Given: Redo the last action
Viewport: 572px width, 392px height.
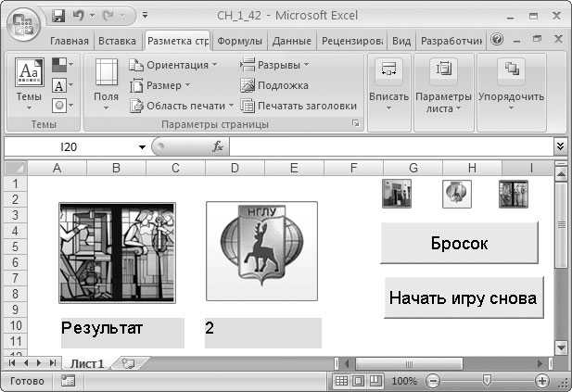Looking at the screenshot, I should [108, 16].
